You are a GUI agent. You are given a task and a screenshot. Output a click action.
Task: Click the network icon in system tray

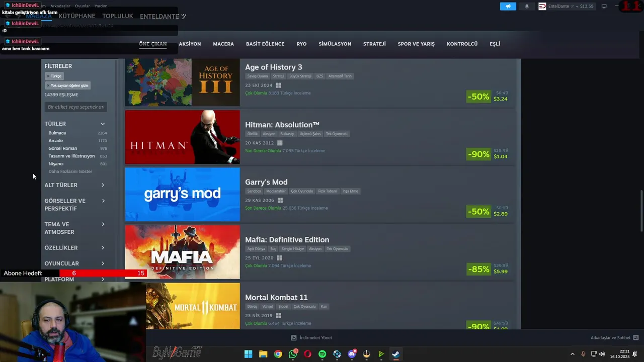pyautogui.click(x=594, y=354)
